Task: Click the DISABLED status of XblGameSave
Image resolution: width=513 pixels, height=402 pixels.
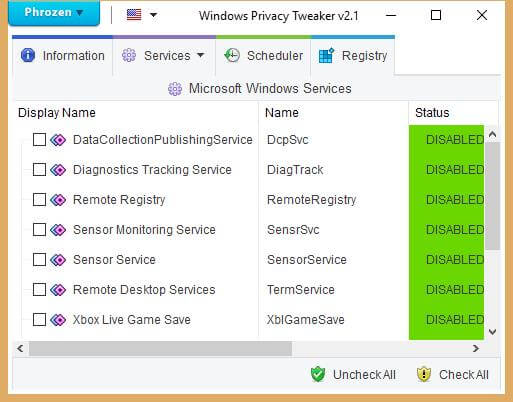Action: 455,320
